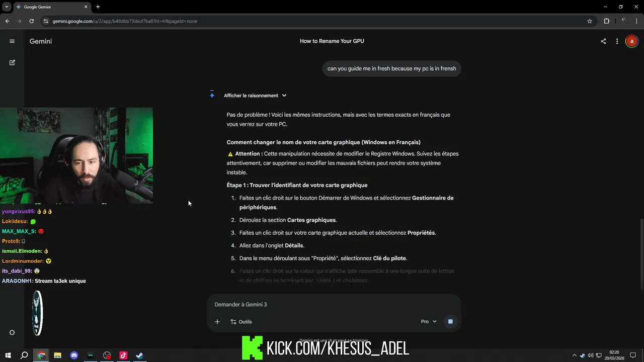Bookmark this page with the star
This screenshot has width=644, height=362.
point(590,21)
